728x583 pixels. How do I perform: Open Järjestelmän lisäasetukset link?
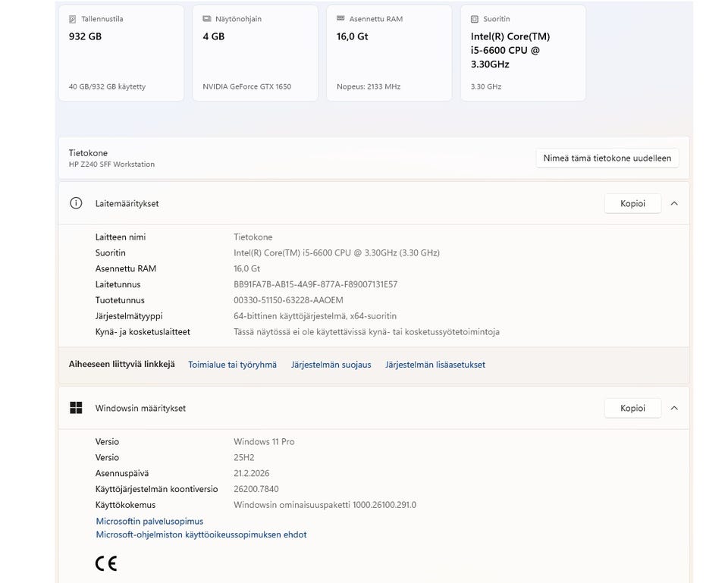pos(435,365)
